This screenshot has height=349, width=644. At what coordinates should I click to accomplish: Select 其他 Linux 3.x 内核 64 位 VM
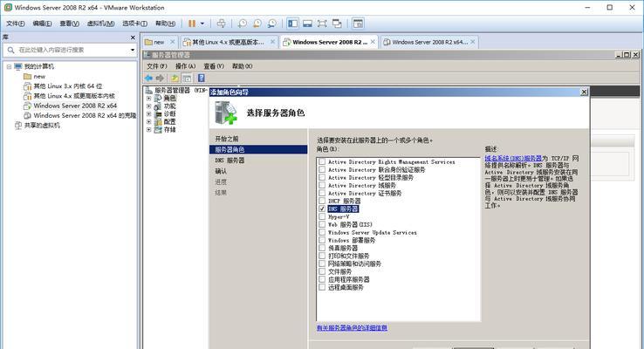click(x=68, y=86)
